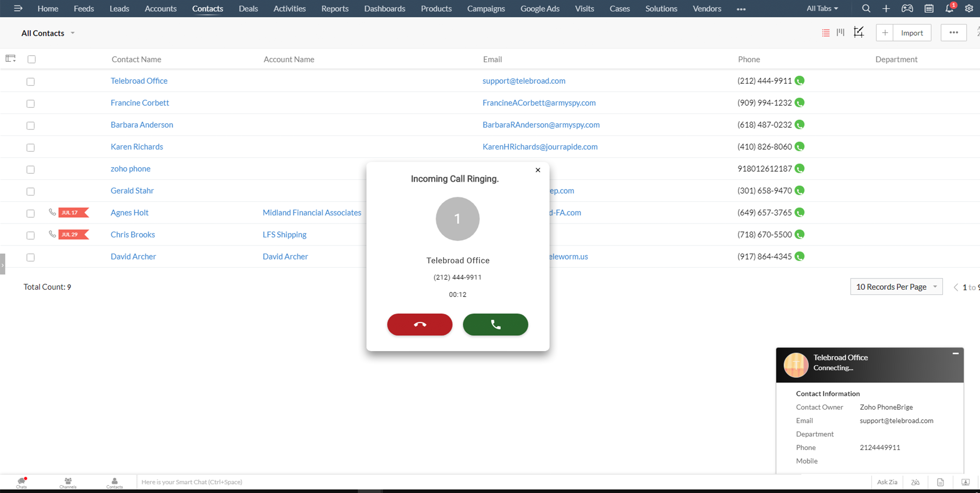The image size is (980, 493).
Task: Check the Barbara Anderson row checkbox
Action: point(30,126)
